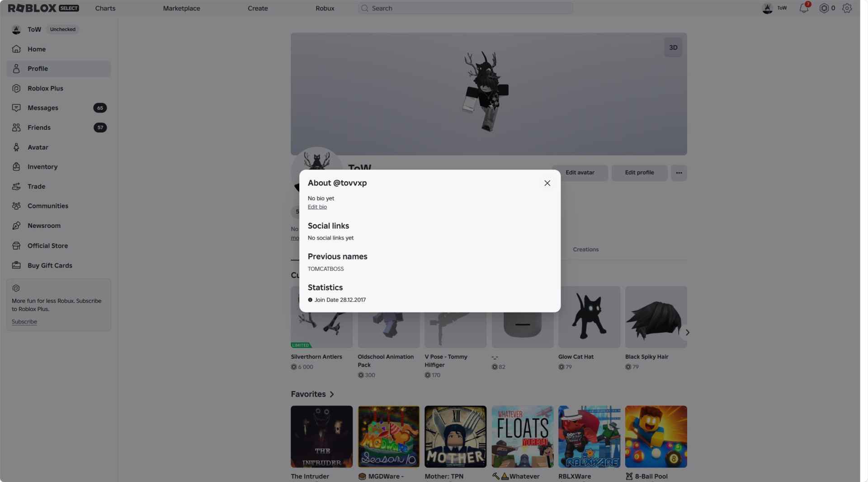Viewport: 868px width, 482px height.
Task: Click the Search input field
Action: tap(466, 8)
